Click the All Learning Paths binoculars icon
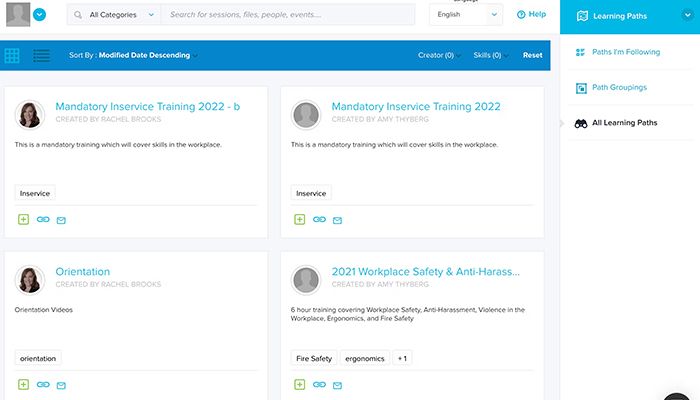This screenshot has width=700, height=400. point(581,124)
